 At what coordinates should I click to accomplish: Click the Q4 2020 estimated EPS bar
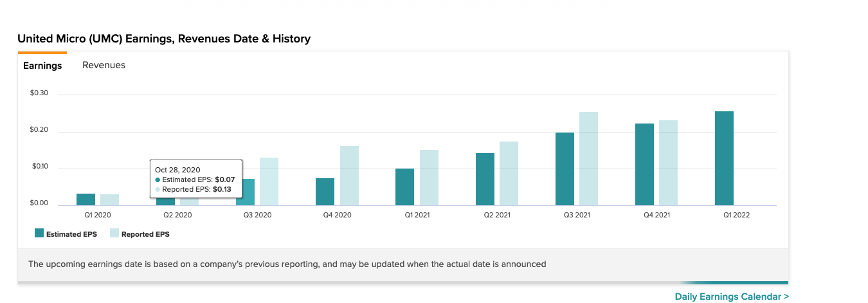pos(325,192)
